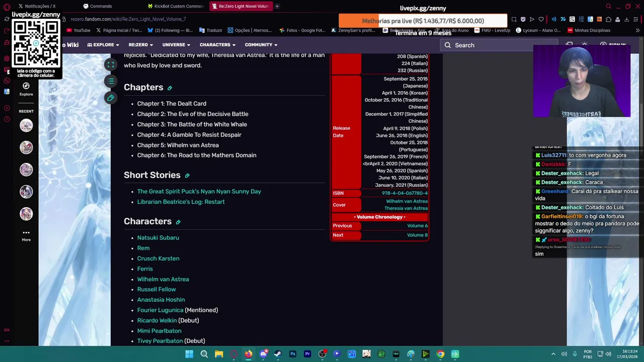Open a new browser tab with plus
This screenshot has width=644, height=362.
277,6
